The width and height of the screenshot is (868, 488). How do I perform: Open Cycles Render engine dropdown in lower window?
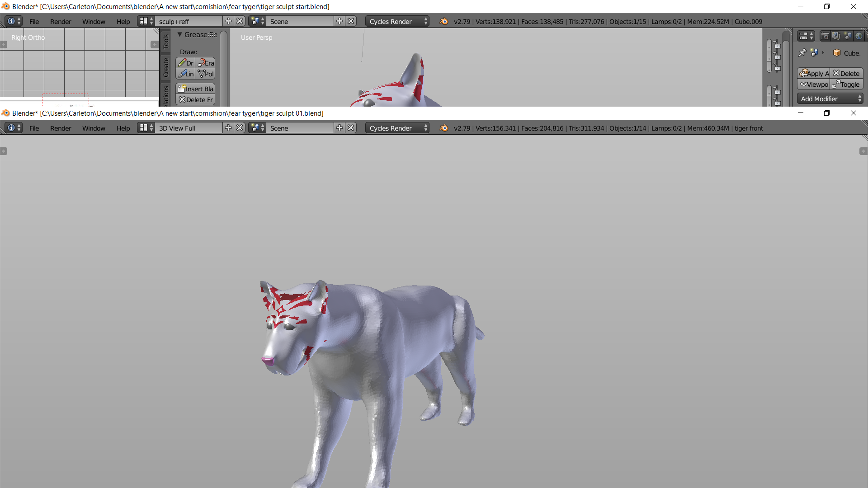pos(397,128)
